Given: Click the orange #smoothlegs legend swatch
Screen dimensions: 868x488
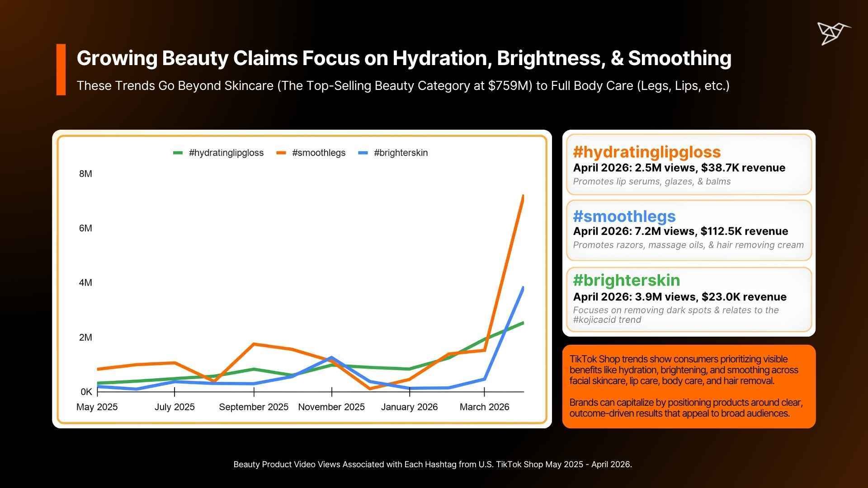Looking at the screenshot, I should [281, 153].
